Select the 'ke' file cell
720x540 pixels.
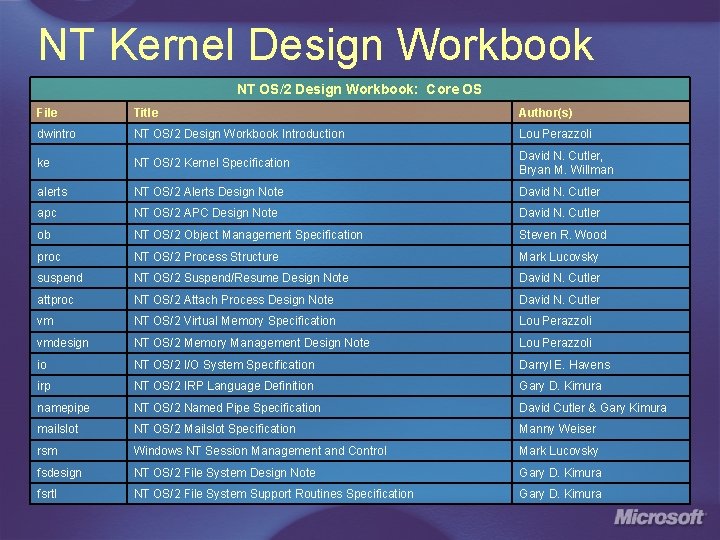pos(79,163)
